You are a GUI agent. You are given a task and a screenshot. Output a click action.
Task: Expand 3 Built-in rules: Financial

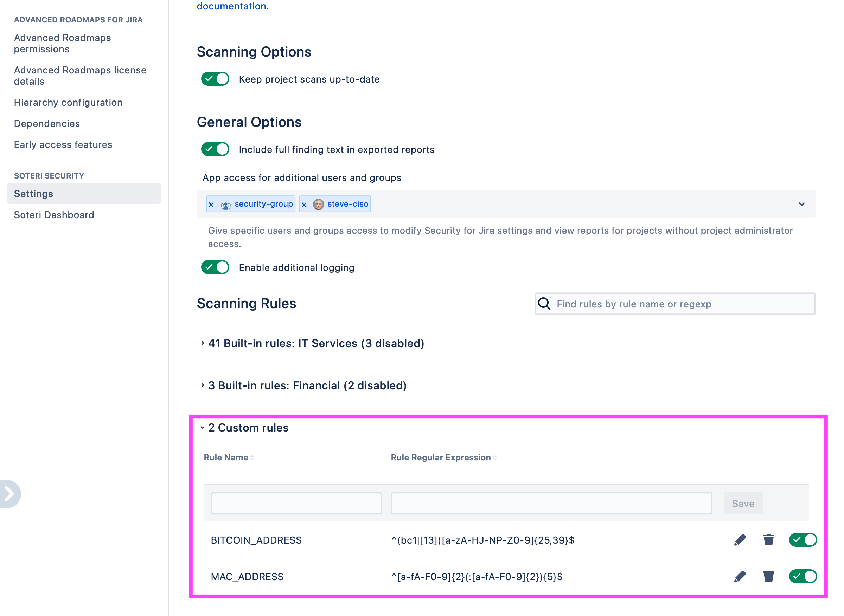coord(307,385)
